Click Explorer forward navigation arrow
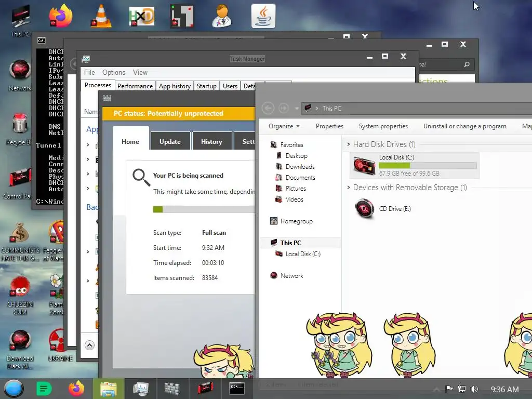 coord(284,108)
